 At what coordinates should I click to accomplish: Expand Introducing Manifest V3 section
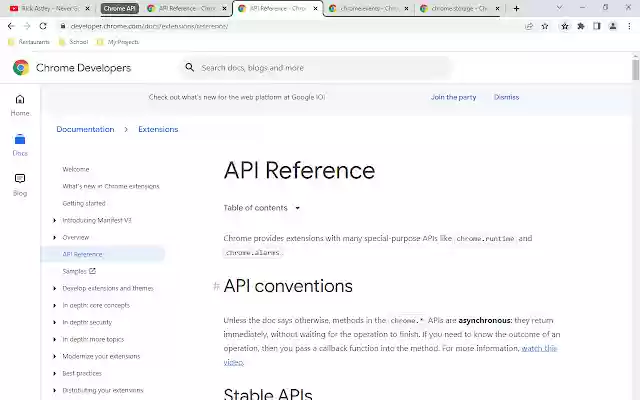coord(55,220)
